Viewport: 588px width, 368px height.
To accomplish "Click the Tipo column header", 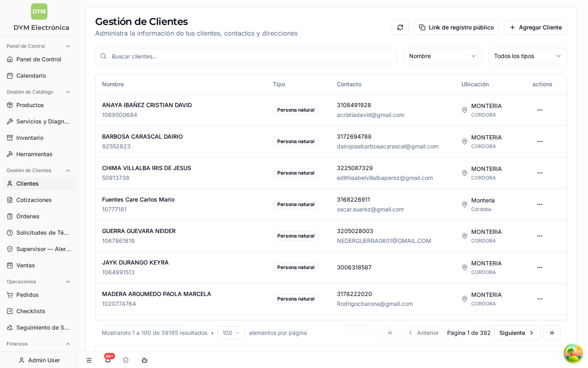I will 279,84.
